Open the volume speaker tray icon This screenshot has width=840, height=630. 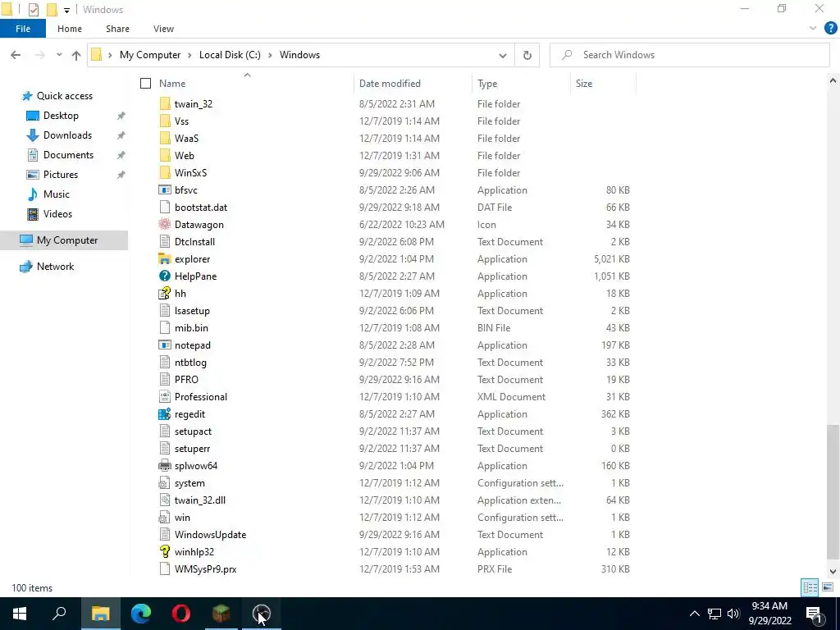[733, 614]
